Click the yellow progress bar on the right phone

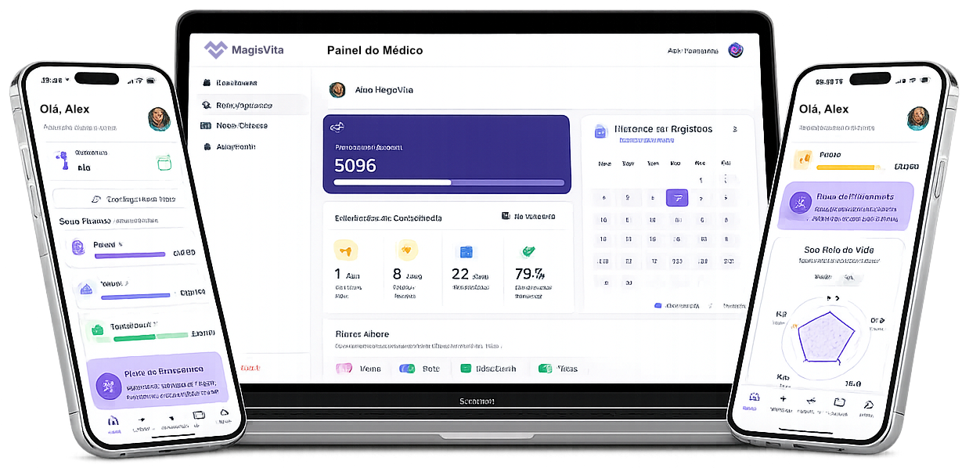tap(852, 167)
